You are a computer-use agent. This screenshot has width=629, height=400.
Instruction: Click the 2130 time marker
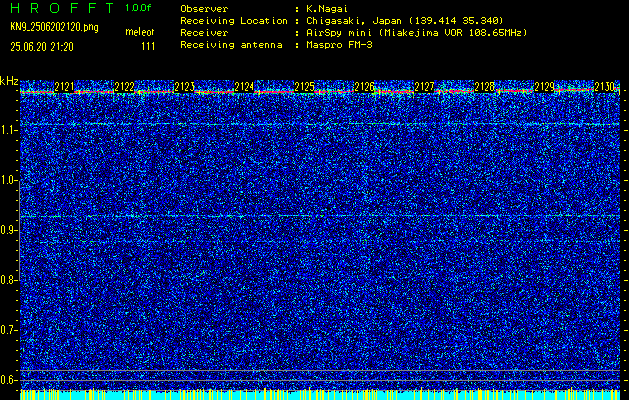point(604,87)
